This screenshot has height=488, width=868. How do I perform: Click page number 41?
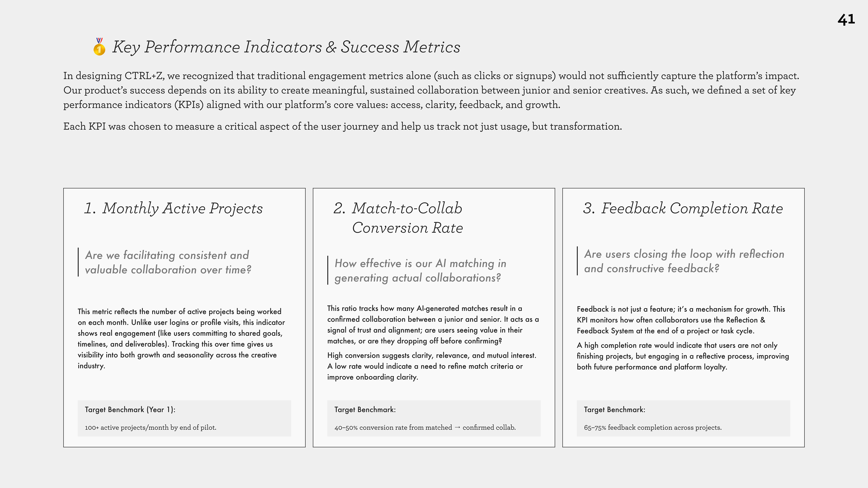pyautogui.click(x=846, y=20)
